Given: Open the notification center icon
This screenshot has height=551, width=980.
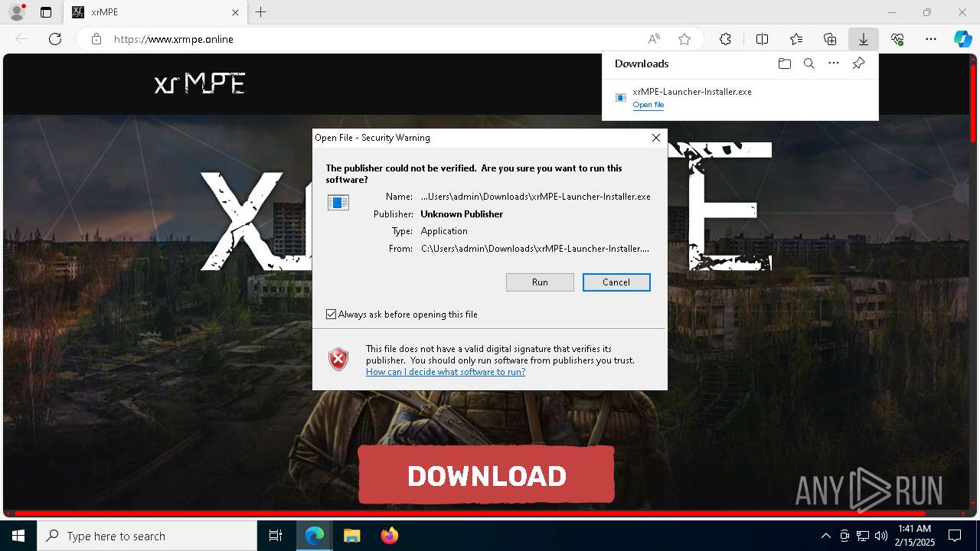Looking at the screenshot, I should point(955,536).
